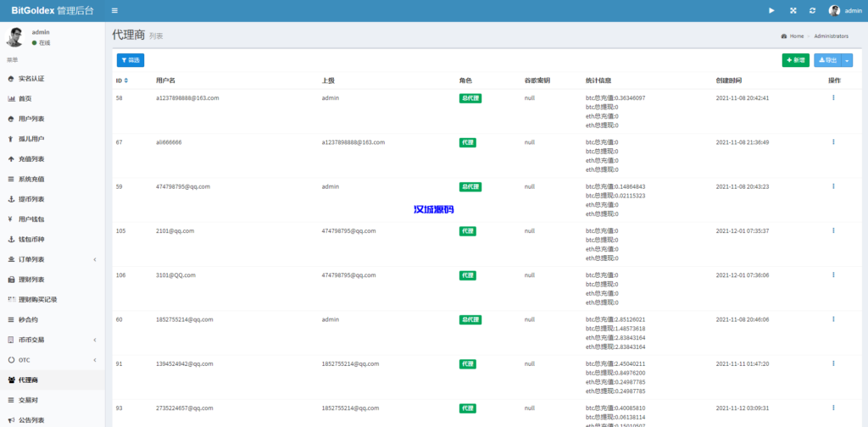
Task: Open 提币列表 in the sidebar
Action: point(52,199)
